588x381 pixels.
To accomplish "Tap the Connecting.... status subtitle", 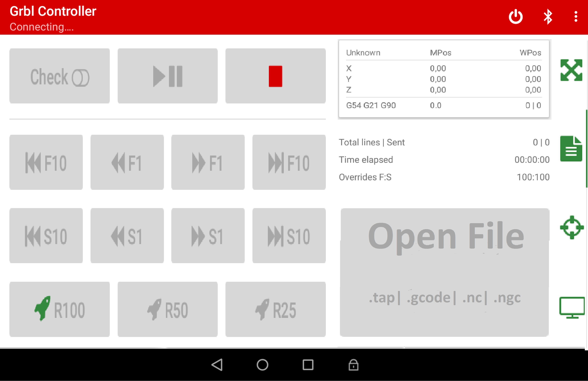I will coord(42,27).
